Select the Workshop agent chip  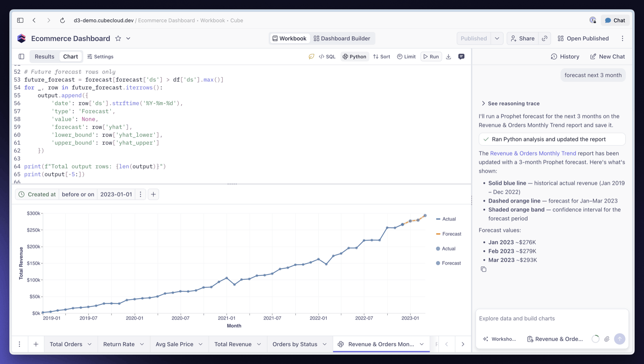(x=499, y=339)
